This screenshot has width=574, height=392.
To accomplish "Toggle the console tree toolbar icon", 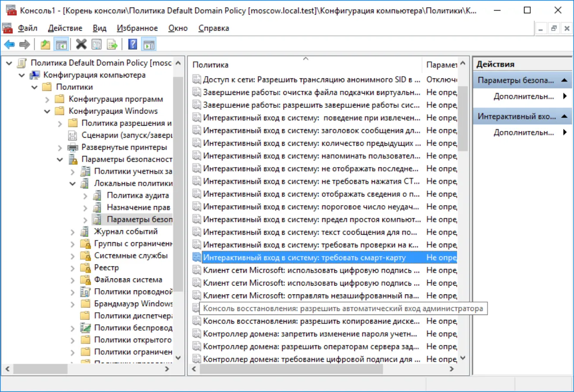I will point(61,44).
